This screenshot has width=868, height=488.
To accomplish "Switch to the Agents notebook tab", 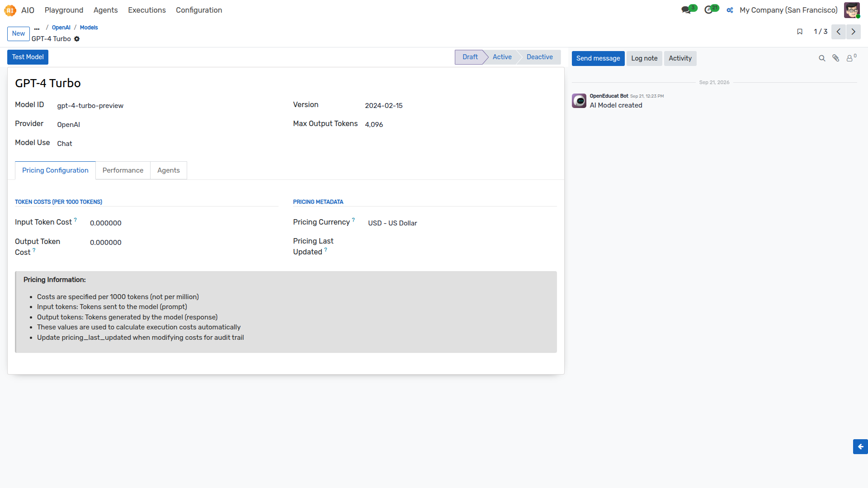I will [x=169, y=170].
